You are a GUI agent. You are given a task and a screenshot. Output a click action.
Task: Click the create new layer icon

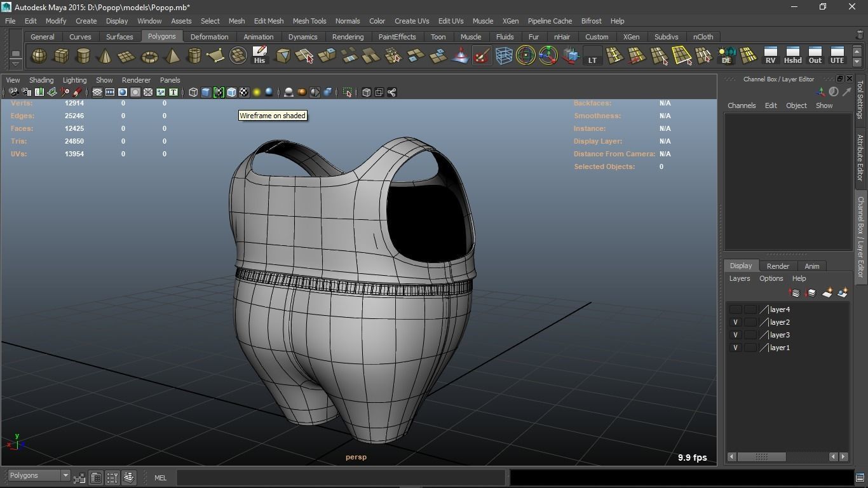pyautogui.click(x=827, y=293)
